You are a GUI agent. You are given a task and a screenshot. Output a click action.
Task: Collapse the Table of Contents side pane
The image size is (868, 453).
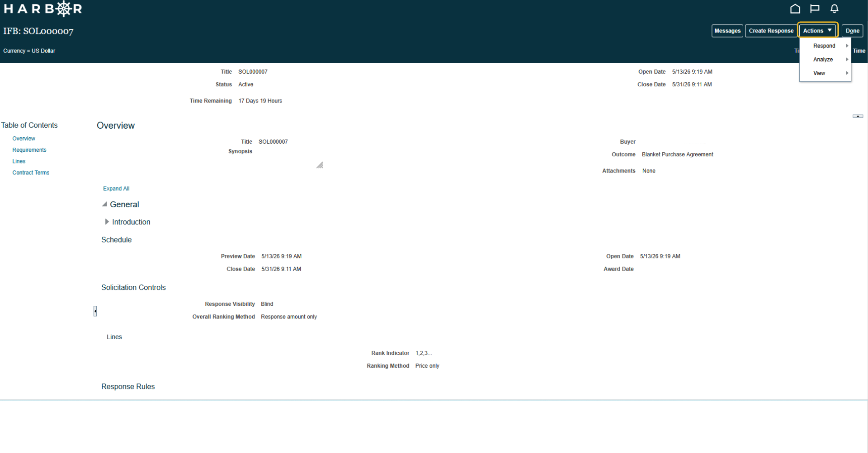95,311
